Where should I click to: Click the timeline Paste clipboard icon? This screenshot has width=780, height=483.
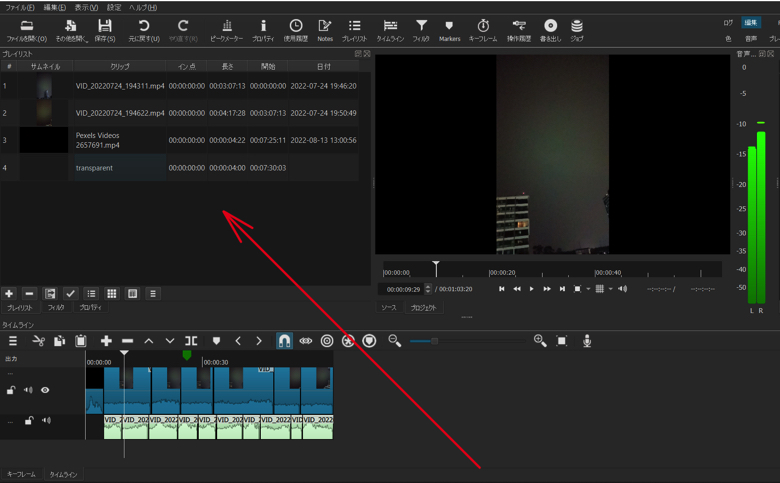click(81, 341)
